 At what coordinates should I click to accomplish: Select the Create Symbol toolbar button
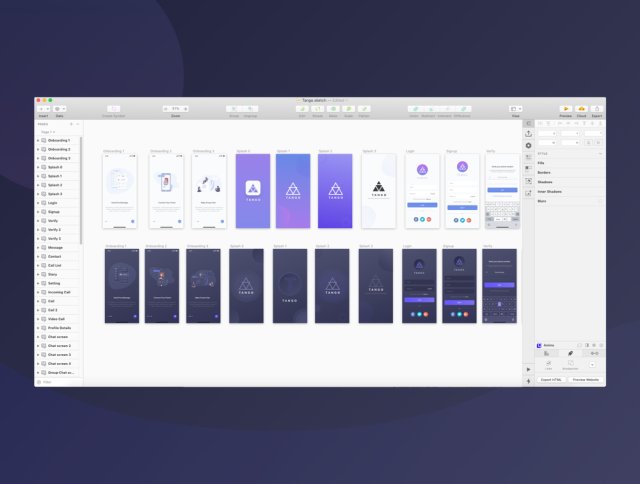click(x=113, y=109)
